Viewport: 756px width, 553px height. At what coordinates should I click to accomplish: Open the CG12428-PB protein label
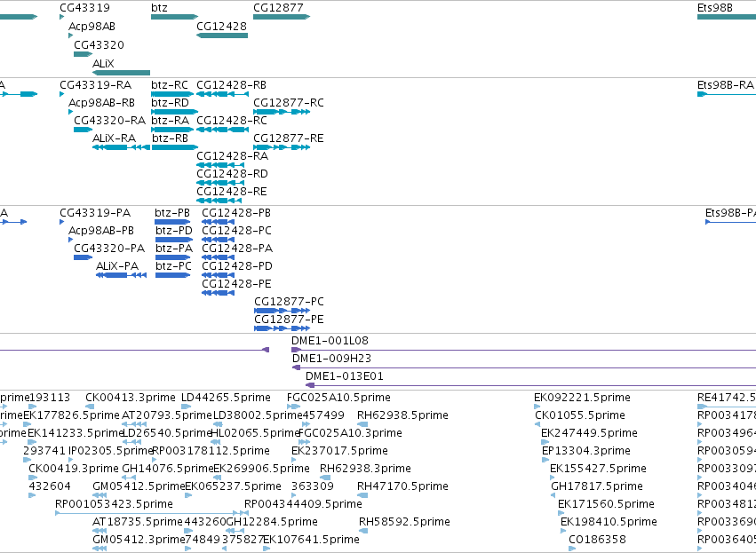tap(236, 213)
